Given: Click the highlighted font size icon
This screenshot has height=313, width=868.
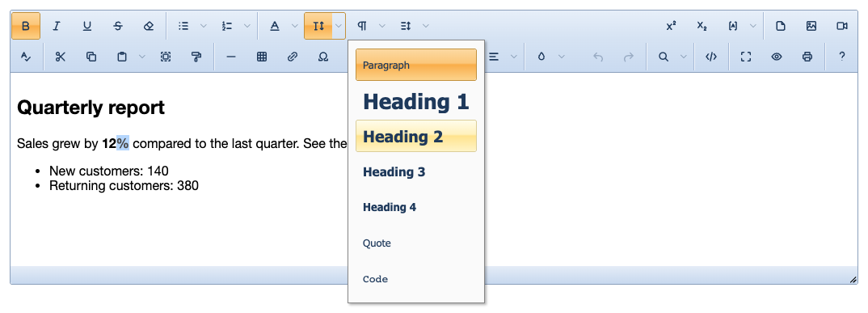Looking at the screenshot, I should [318, 26].
